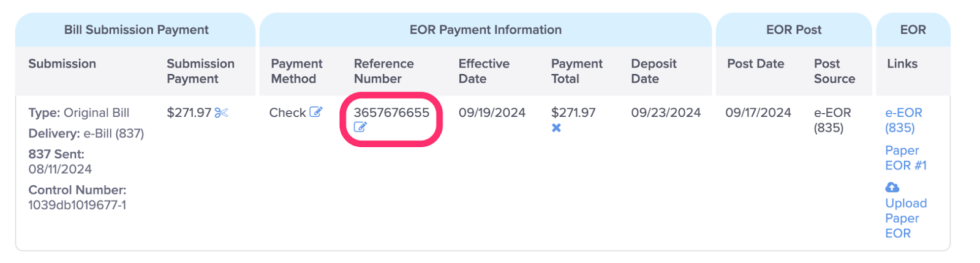
Task: Edit the Check payment method pencil icon
Action: tap(315, 112)
